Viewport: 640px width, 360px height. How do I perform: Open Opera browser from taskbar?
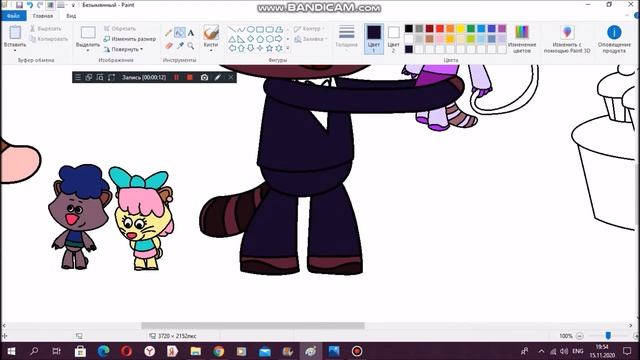point(126,351)
